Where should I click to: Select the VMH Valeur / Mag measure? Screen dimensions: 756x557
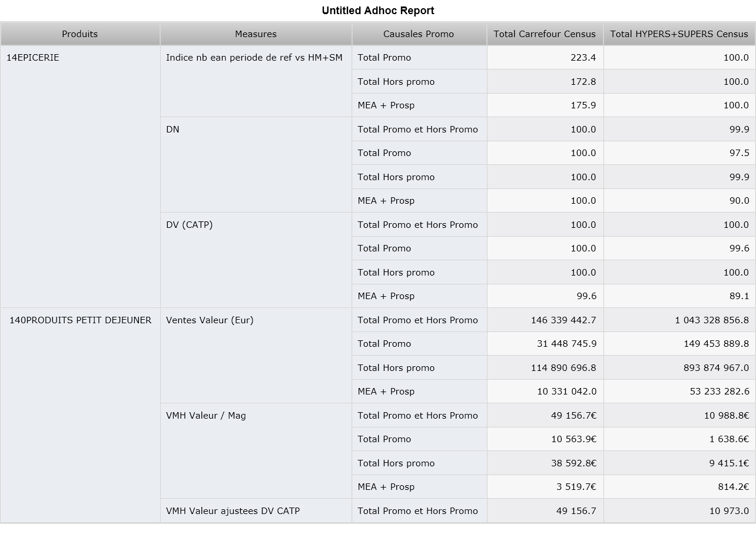tap(256, 451)
